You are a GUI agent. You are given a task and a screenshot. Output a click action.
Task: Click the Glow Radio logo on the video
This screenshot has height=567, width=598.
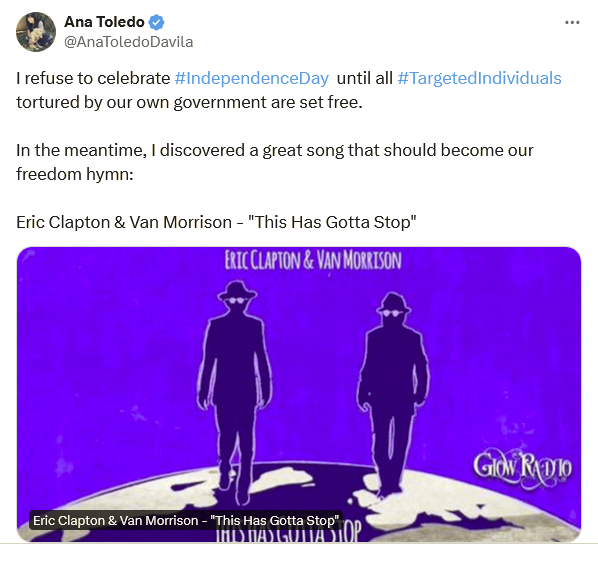[522, 469]
